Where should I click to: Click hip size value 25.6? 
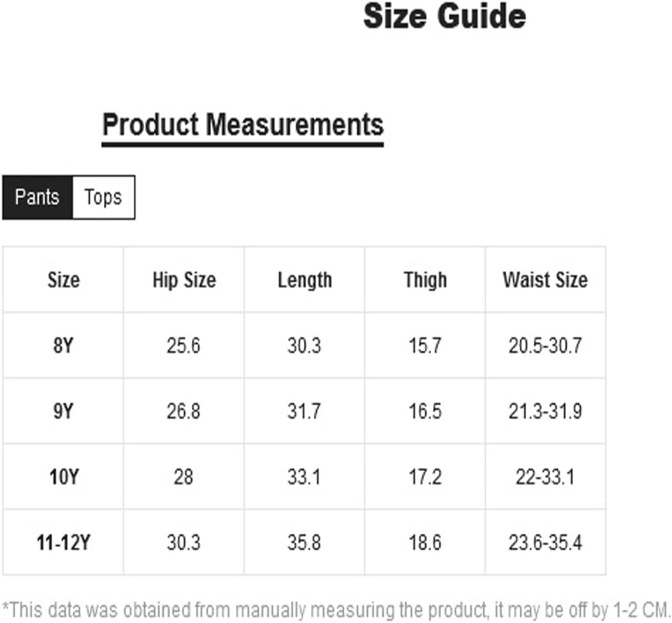(184, 346)
